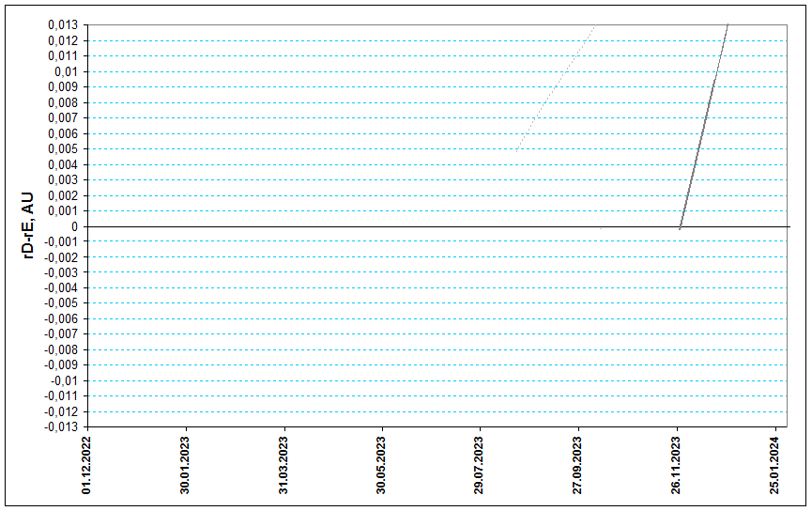Click the 26.11.2023 date label
The width and height of the screenshot is (812, 511).
point(676,465)
